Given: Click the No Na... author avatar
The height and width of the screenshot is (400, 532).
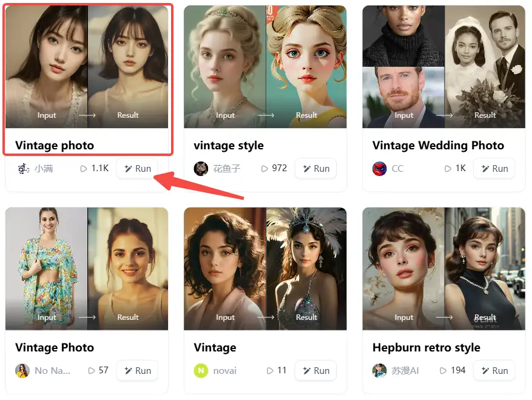Looking at the screenshot, I should pyautogui.click(x=22, y=371).
